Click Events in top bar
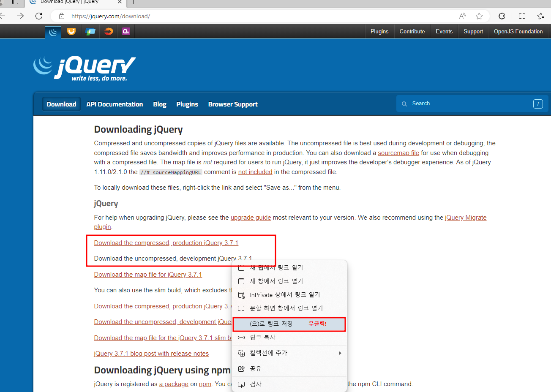 [444, 32]
